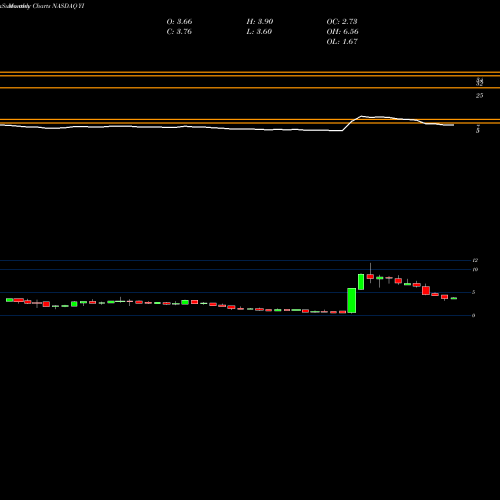Click the 0 price axis label

(x=473, y=315)
